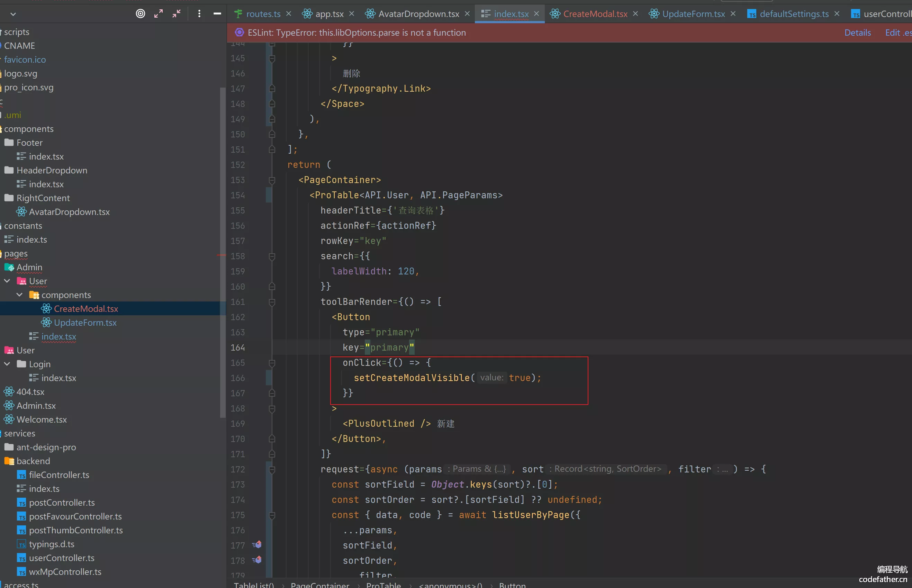
Task: Open logo.svg in the project tree
Action: pos(21,73)
